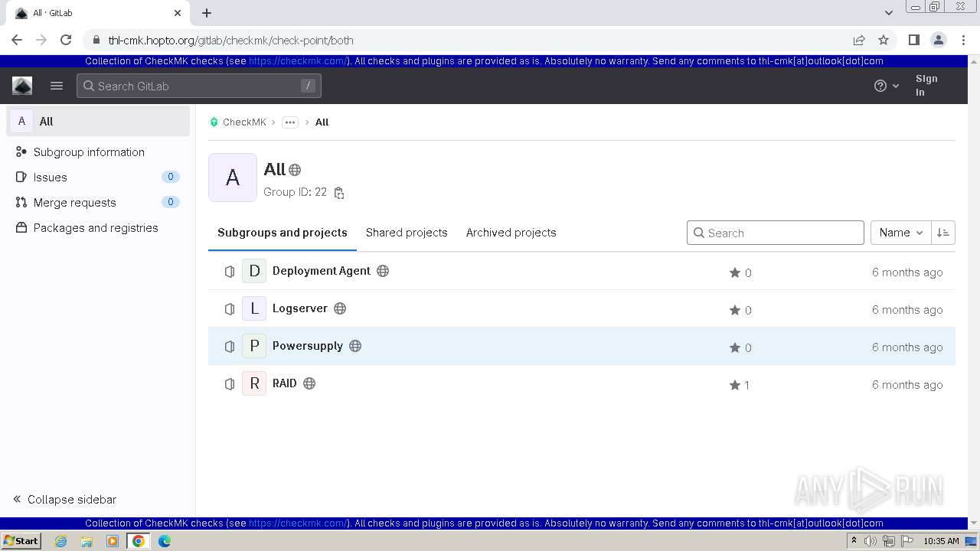Click project icon beside Logserver
Screen dimensions: 980x551
pyautogui.click(x=230, y=309)
